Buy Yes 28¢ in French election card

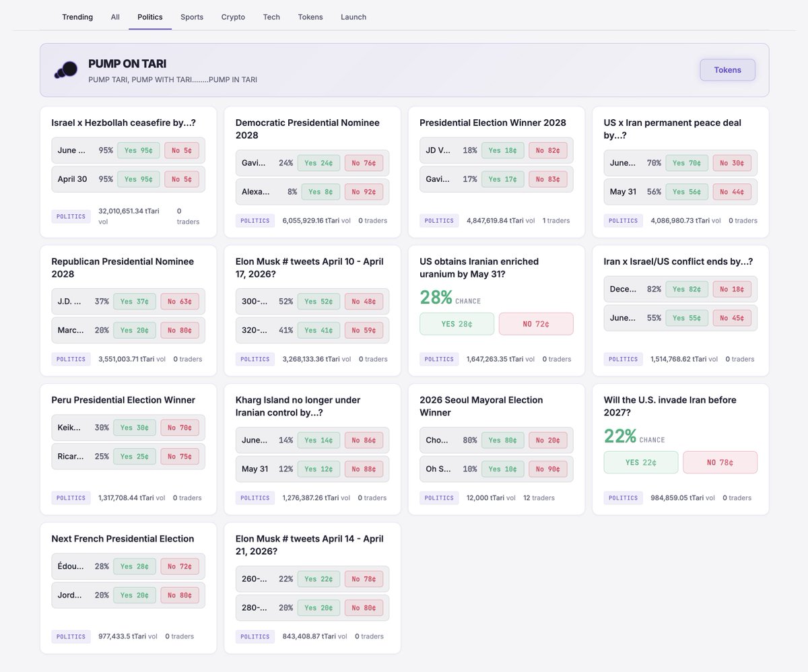point(135,567)
